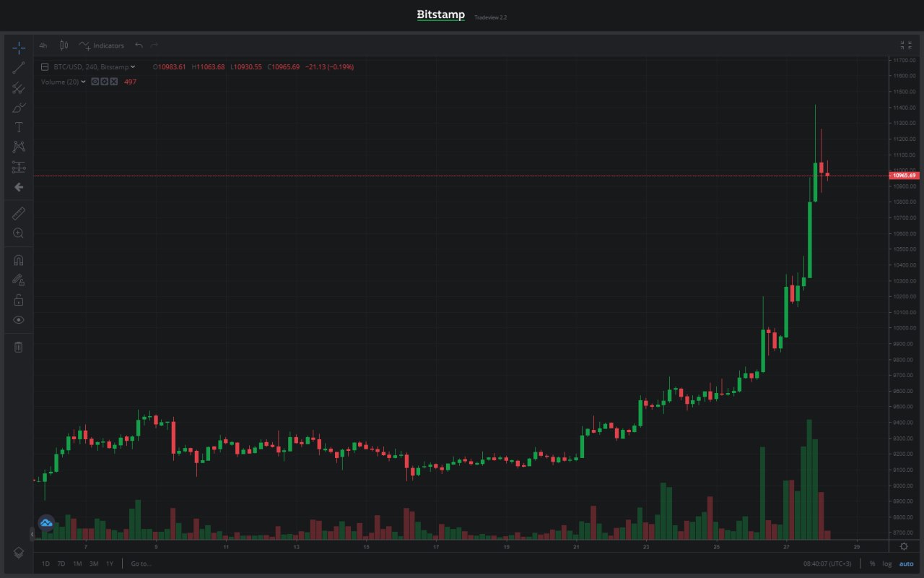Open the candlestick chart style selector
Viewport: 924px width, 578px height.
(x=64, y=46)
